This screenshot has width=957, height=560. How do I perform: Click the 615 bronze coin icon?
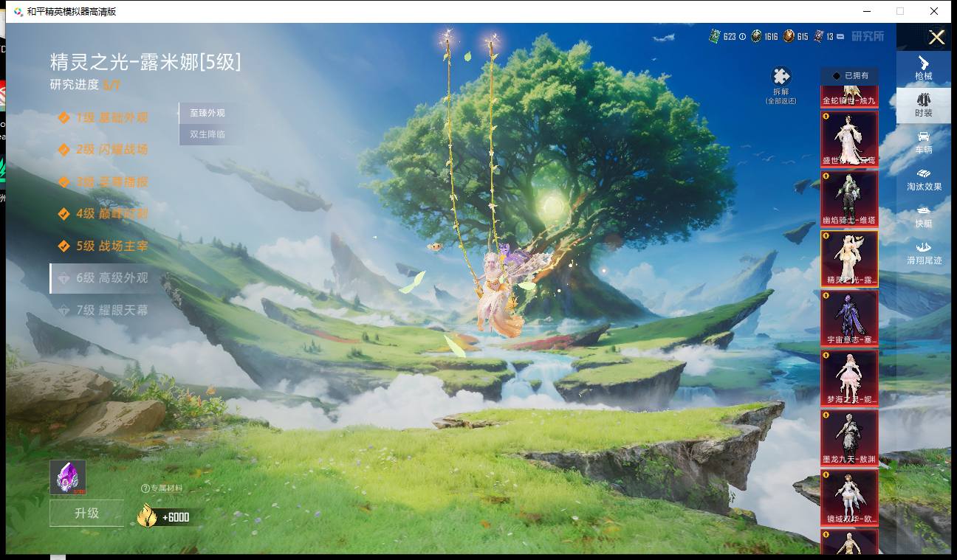point(789,36)
